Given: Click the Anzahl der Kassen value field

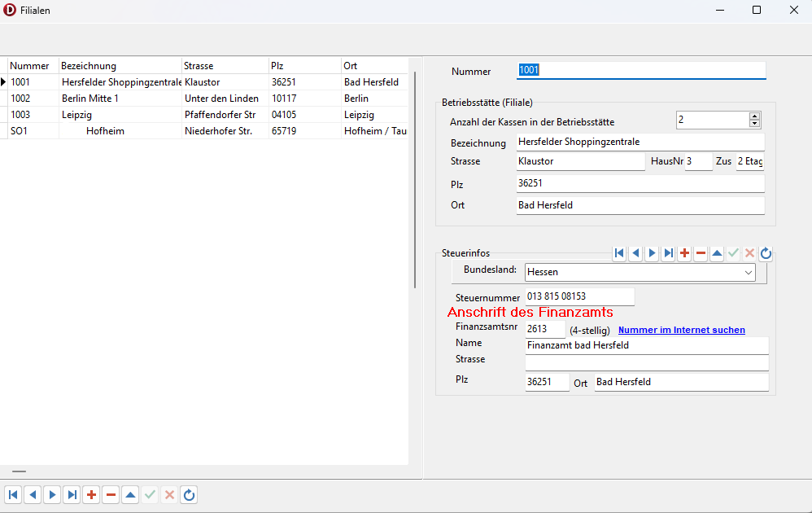Looking at the screenshot, I should (713, 120).
